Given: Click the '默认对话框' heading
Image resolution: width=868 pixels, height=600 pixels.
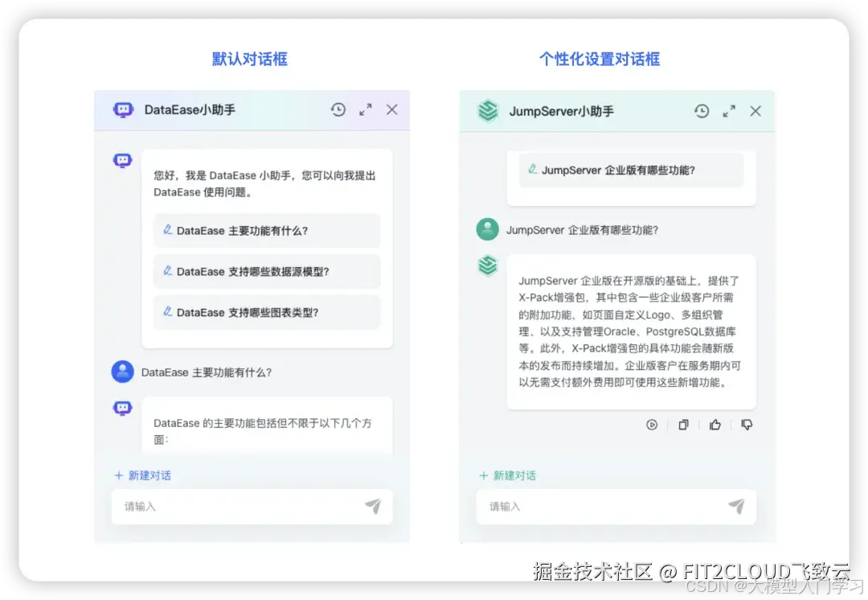Looking at the screenshot, I should point(250,59).
